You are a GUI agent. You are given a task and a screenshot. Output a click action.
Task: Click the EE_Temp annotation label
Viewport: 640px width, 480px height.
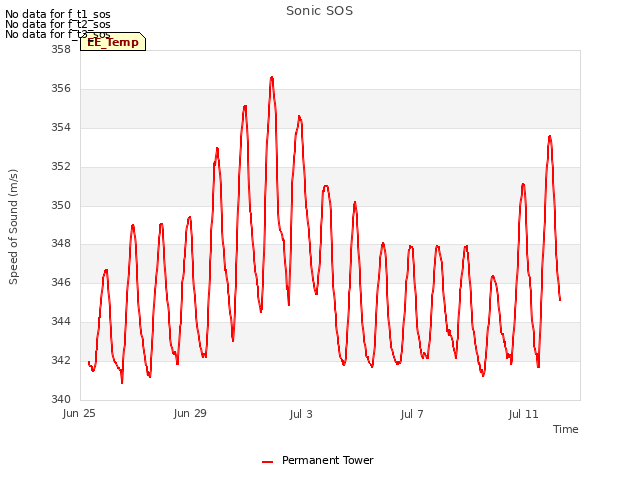click(x=113, y=42)
